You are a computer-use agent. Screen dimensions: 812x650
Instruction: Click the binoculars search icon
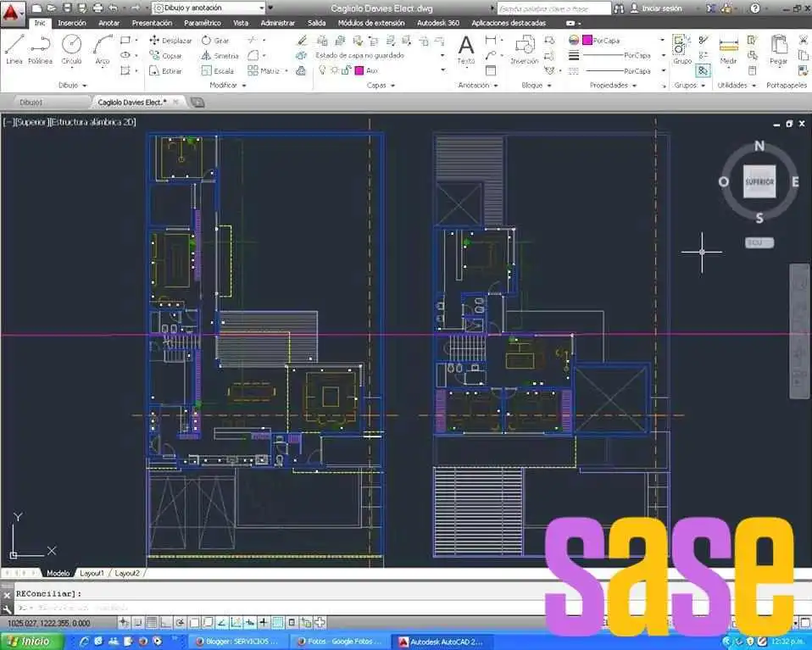click(619, 8)
